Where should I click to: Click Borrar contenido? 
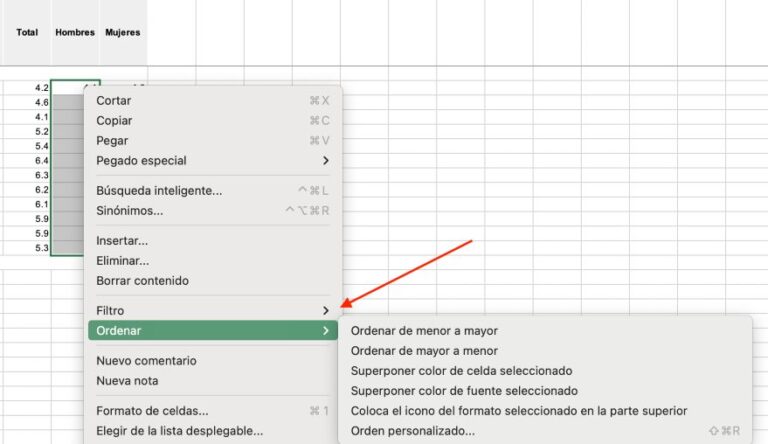pos(142,280)
